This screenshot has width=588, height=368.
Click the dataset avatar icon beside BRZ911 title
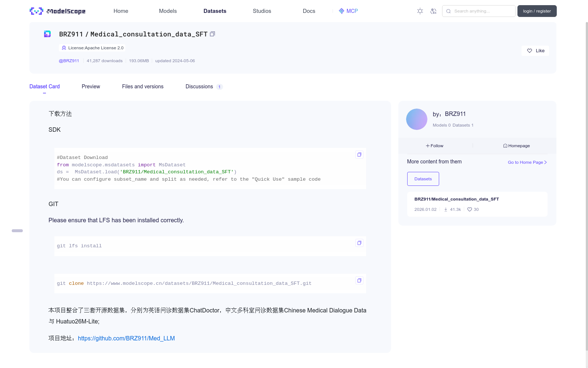(x=47, y=34)
